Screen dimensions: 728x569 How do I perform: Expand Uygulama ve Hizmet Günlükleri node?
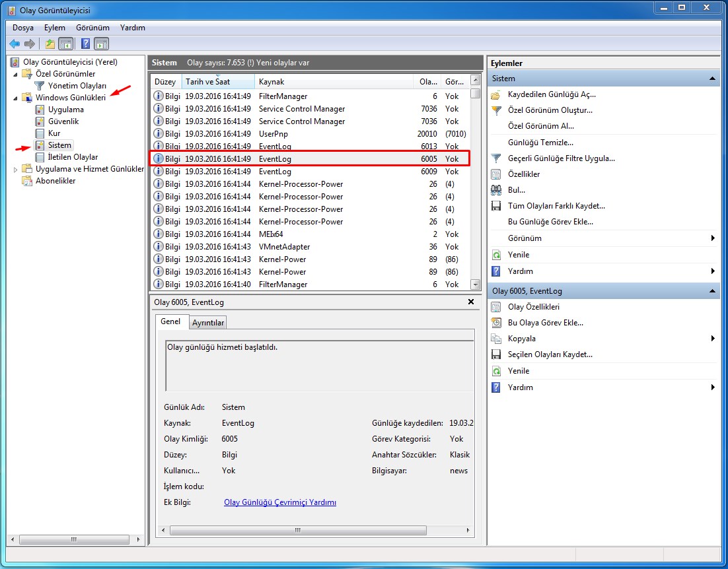pos(15,169)
